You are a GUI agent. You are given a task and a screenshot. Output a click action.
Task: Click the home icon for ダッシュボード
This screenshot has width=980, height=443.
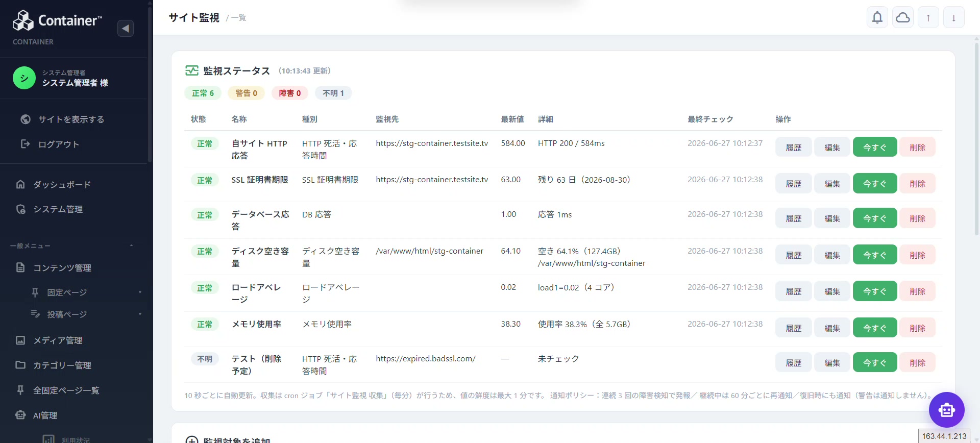point(20,184)
